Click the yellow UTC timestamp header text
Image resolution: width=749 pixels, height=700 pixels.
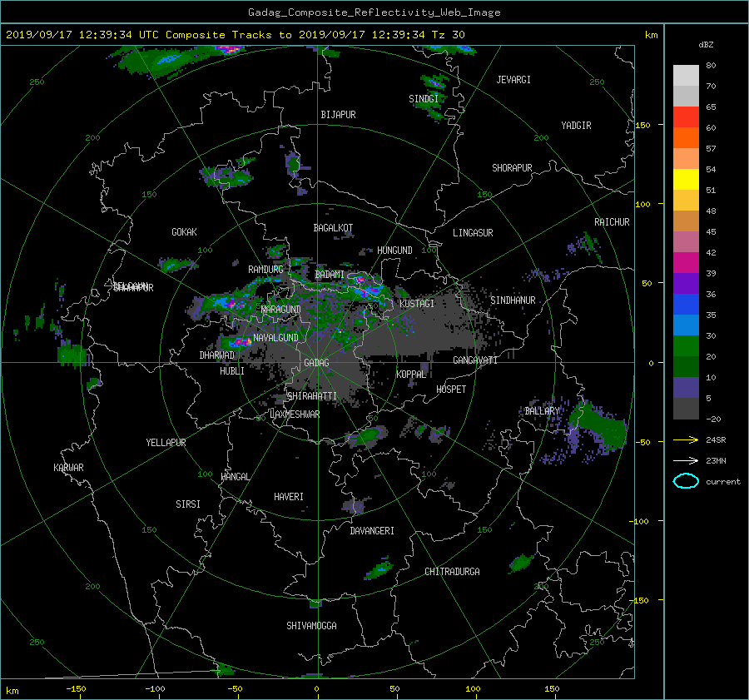(235, 35)
